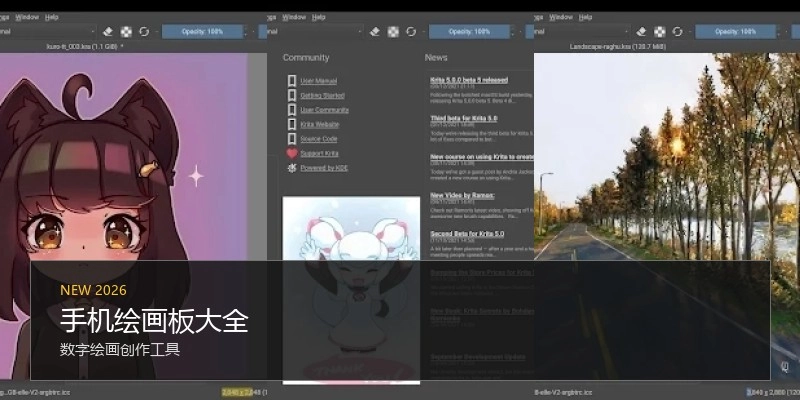
Task: Open the Help menu in welcome-screen window
Action: pos(318,17)
